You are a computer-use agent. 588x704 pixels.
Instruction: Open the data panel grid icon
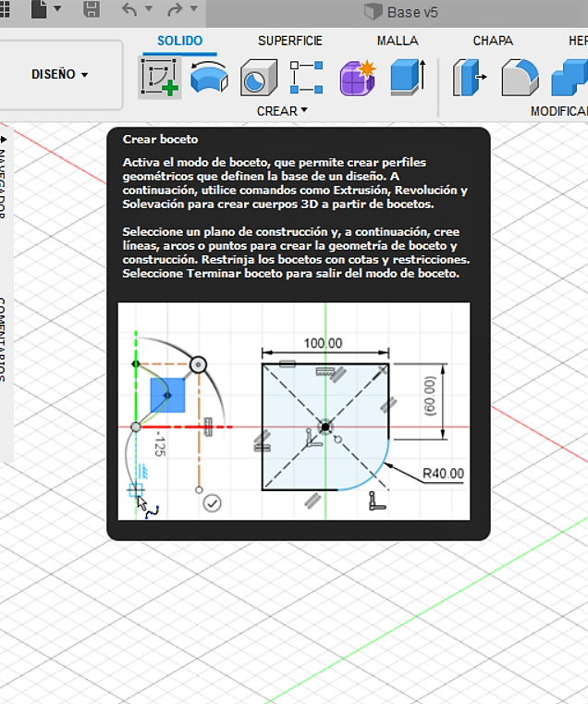tap(5, 9)
